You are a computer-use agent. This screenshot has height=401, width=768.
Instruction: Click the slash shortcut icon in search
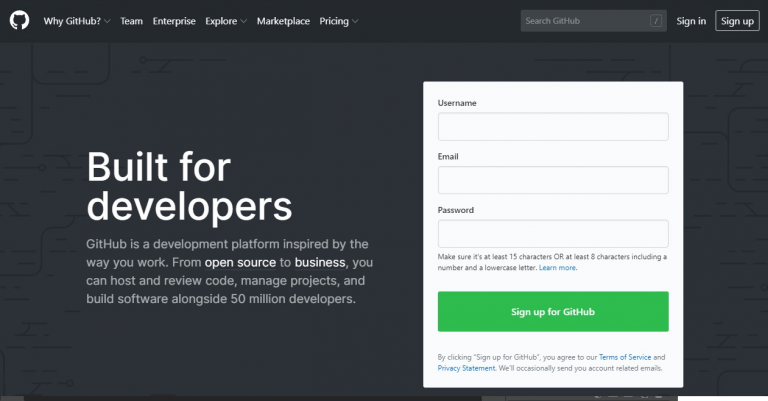[656, 21]
